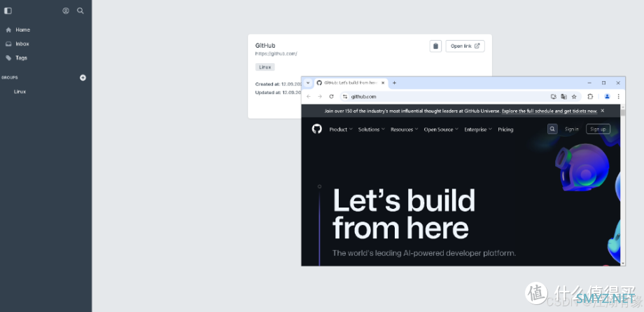Open the Chrome three-dot menu

pyautogui.click(x=618, y=97)
